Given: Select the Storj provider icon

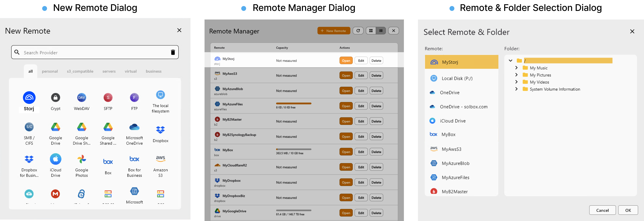Looking at the screenshot, I should tap(29, 97).
